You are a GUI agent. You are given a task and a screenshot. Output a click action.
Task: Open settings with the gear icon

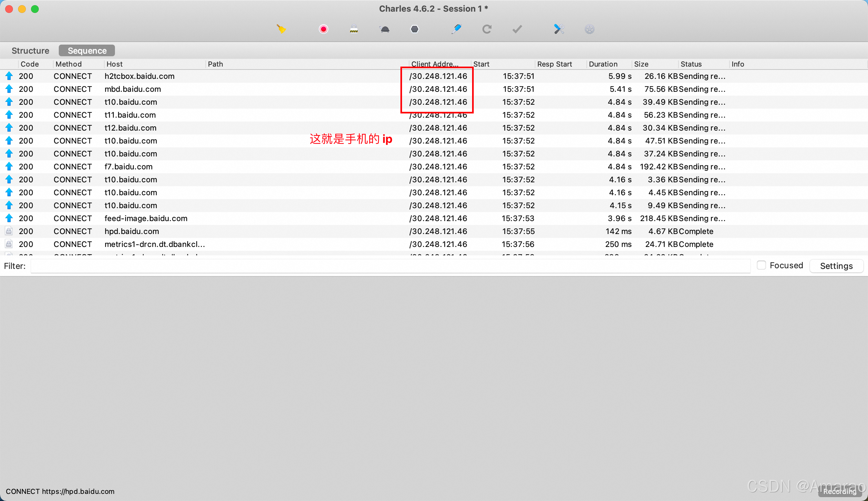[x=589, y=29]
